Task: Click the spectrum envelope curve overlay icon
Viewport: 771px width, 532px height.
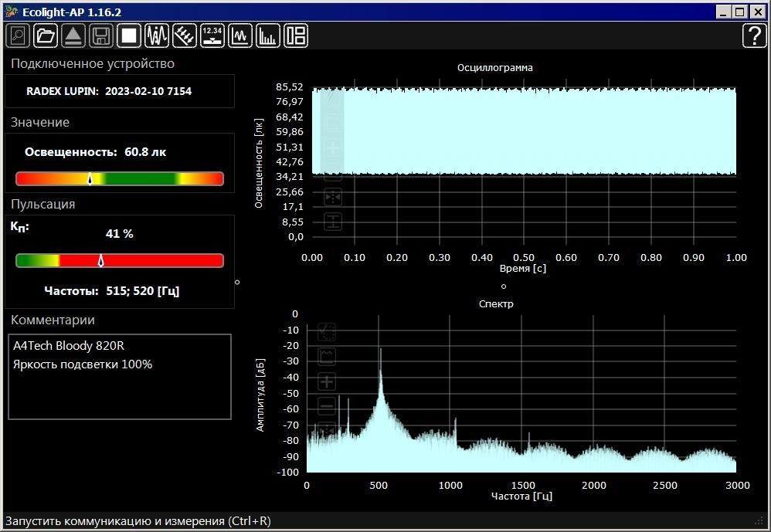Action: tap(327, 356)
